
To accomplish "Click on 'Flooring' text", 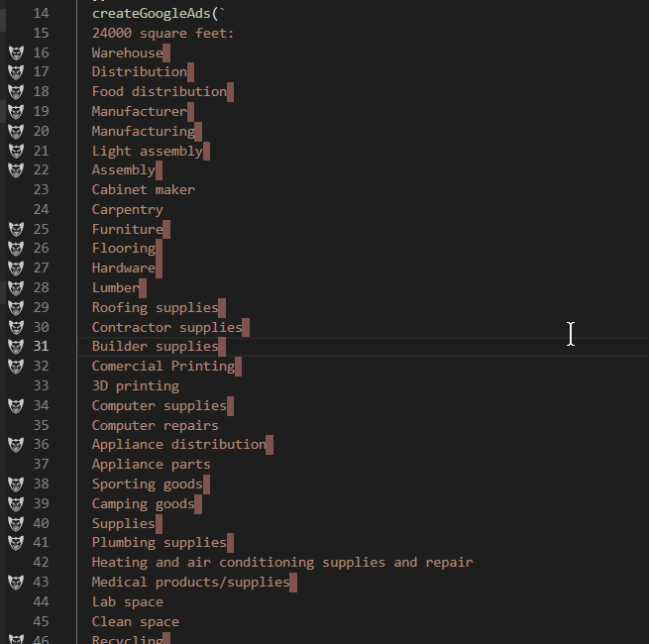I will point(124,249).
